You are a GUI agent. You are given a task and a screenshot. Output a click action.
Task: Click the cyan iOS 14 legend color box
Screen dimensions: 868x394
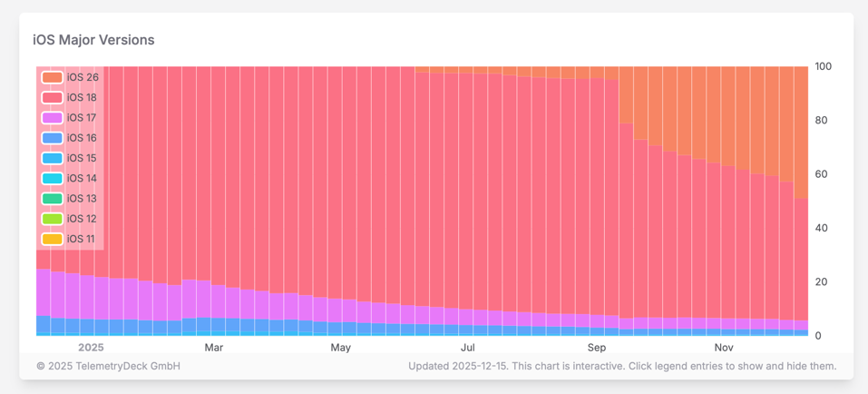(x=52, y=179)
